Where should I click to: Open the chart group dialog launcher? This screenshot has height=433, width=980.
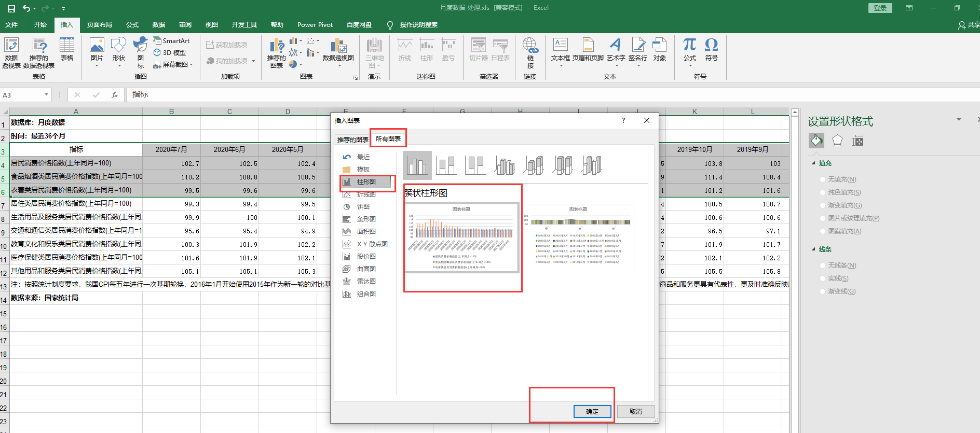coord(356,78)
